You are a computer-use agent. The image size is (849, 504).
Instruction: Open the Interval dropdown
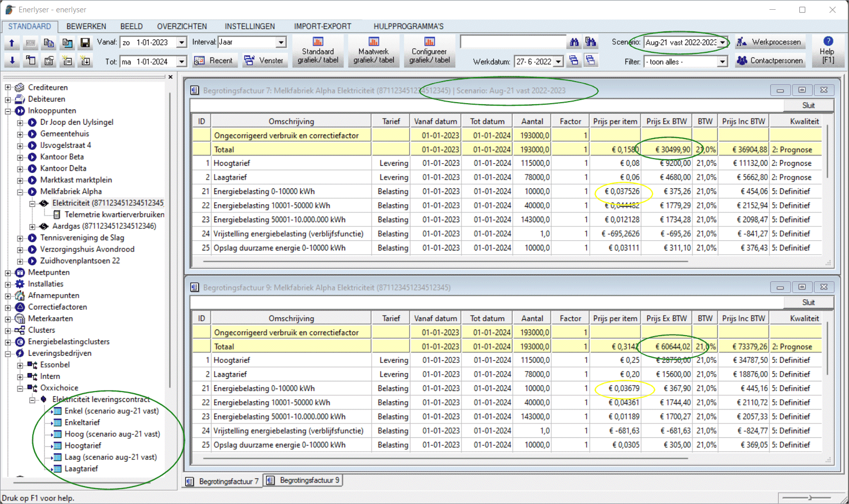tap(281, 43)
